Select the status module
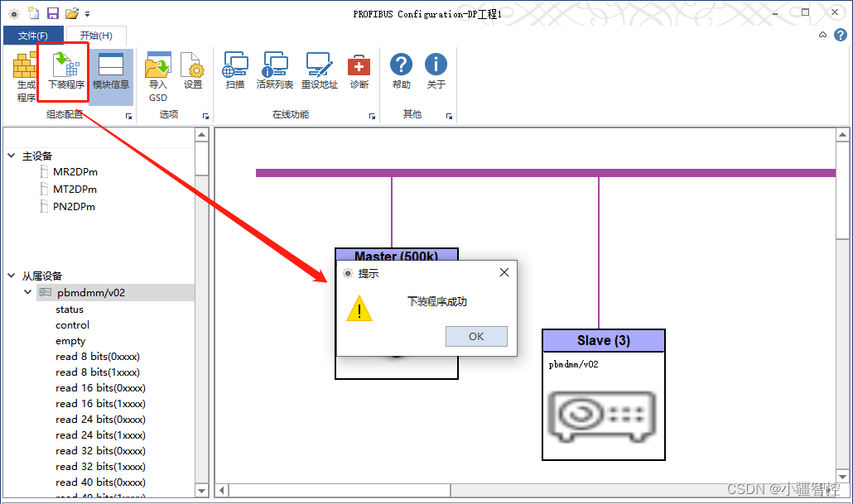Viewport: 853px width, 504px height. coord(70,310)
